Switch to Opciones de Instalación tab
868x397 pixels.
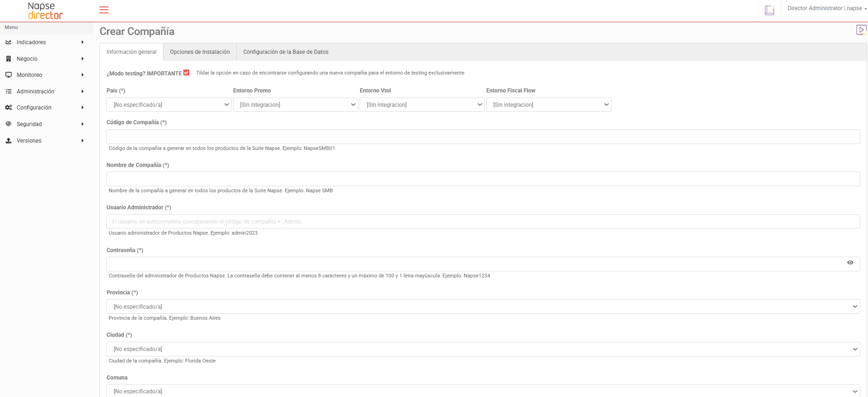point(200,52)
